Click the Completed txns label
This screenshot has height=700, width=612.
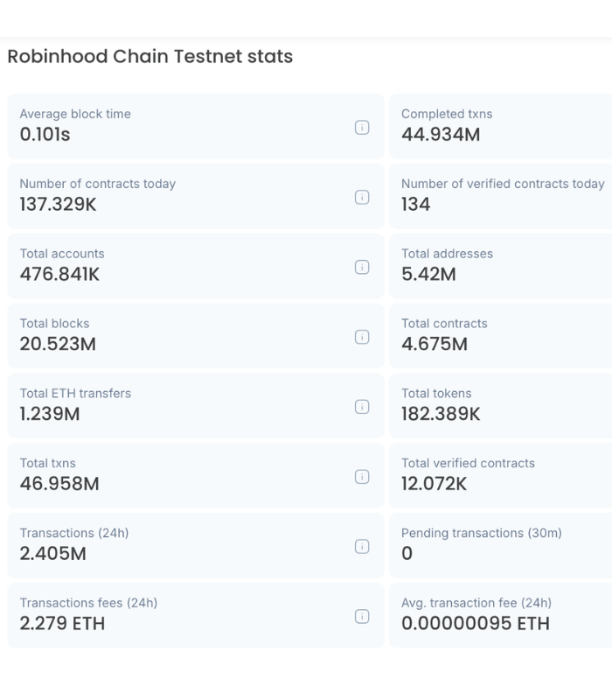click(447, 114)
